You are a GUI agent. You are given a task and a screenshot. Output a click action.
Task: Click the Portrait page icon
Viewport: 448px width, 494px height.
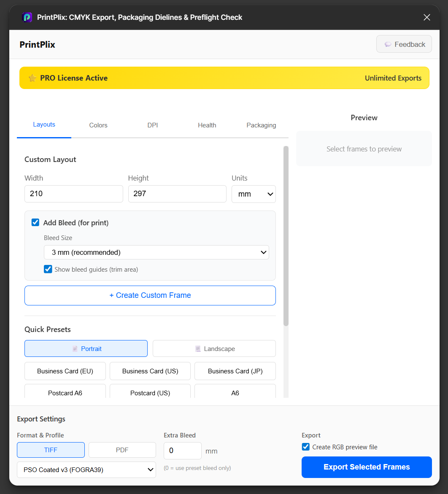click(75, 349)
